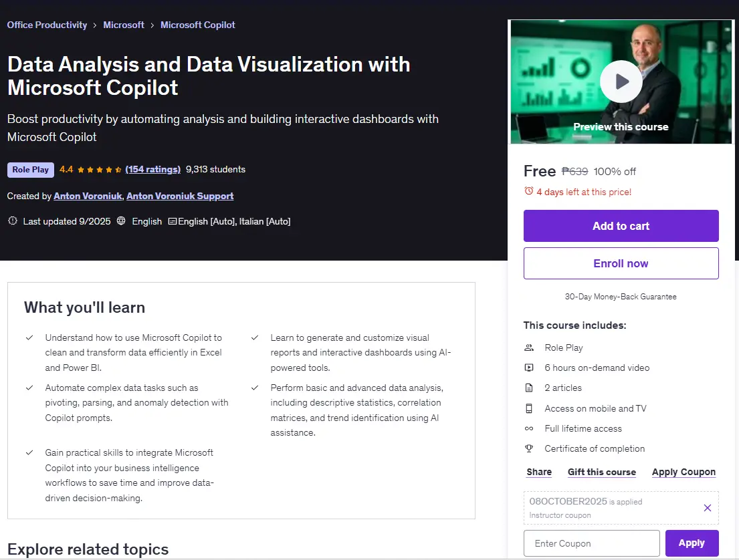Open Anton Voroniuk Support profile
The height and width of the screenshot is (560, 739).
coord(180,196)
